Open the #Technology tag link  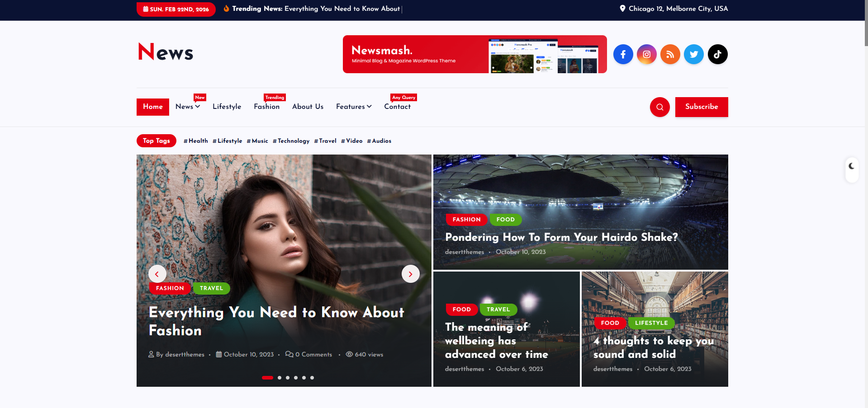click(291, 141)
